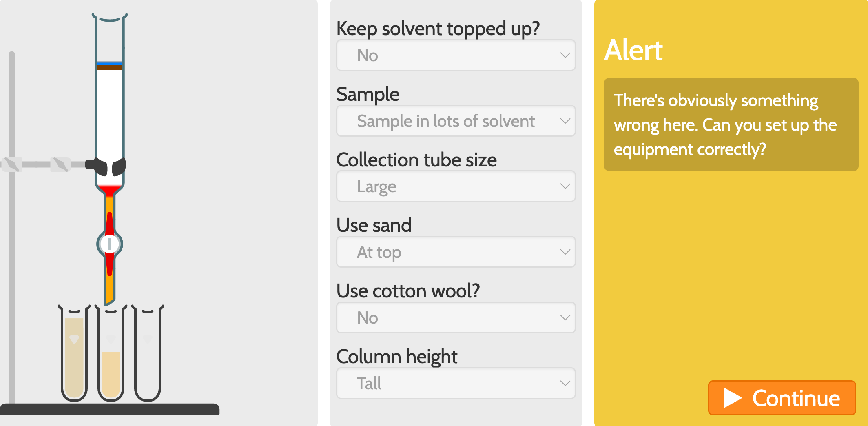Open the Column height dropdown
The image size is (868, 426).
tap(456, 383)
